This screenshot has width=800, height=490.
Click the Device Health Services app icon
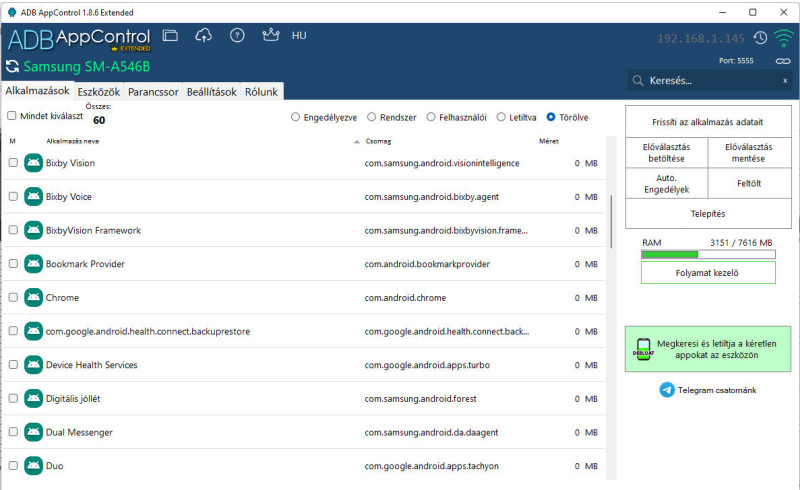[34, 365]
